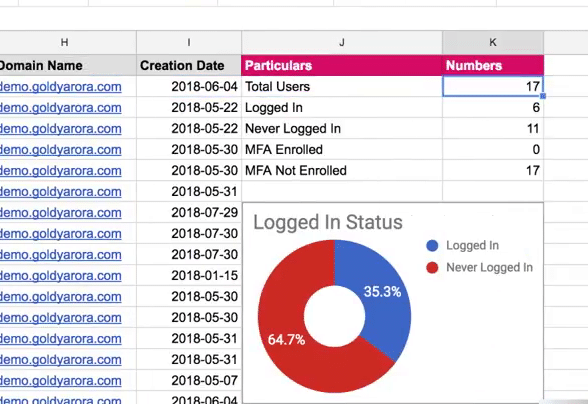This screenshot has width=588, height=404.
Task: Select the Total Users cell
Action: pos(342,87)
